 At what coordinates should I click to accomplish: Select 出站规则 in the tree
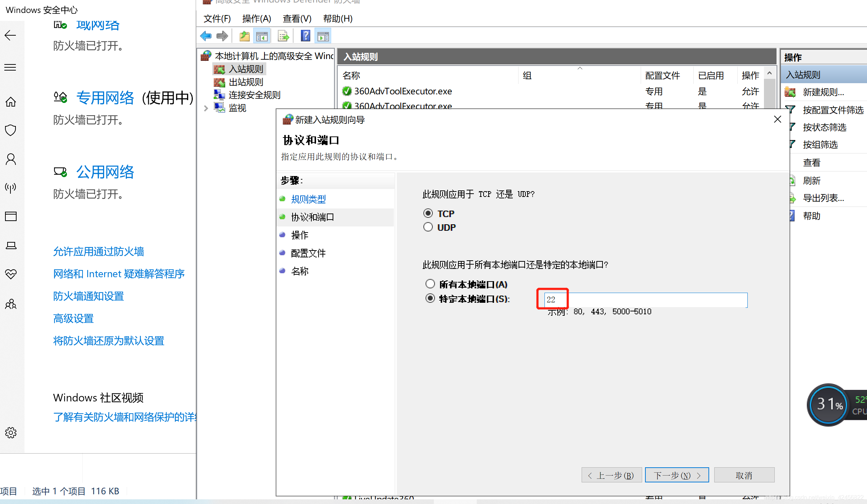point(246,82)
